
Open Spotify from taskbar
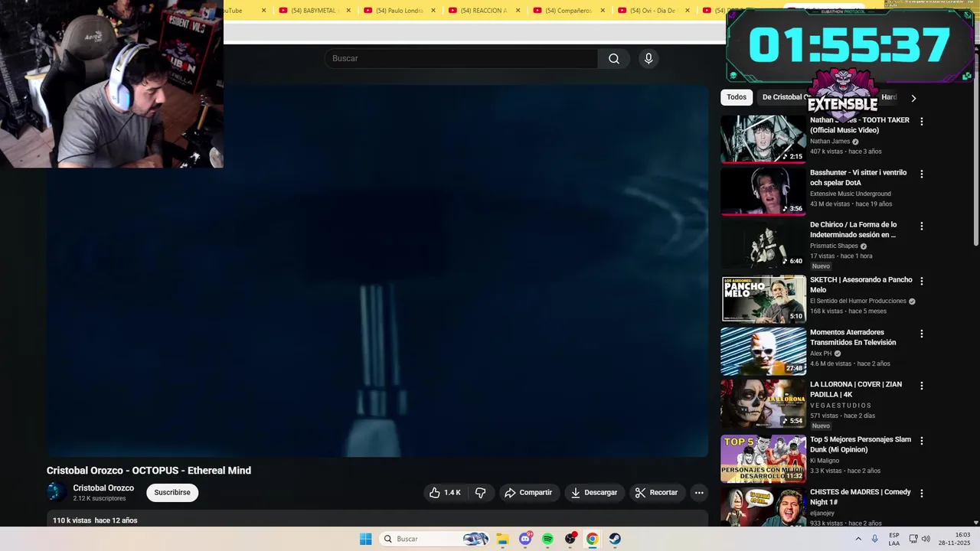[547, 539]
